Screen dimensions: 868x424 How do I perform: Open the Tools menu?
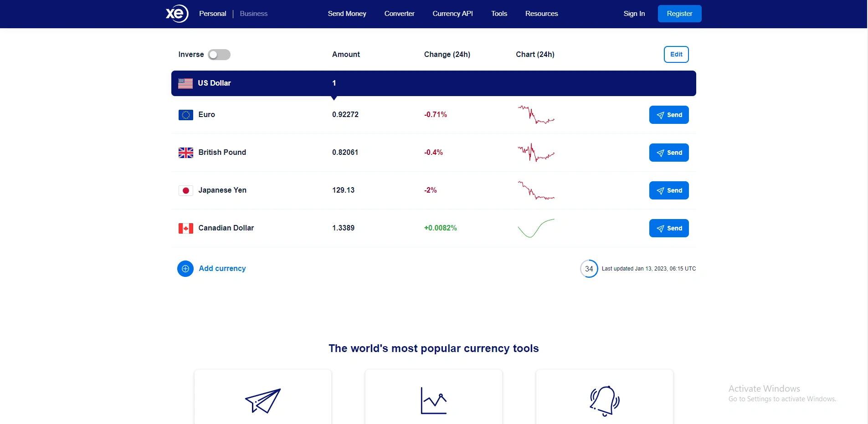(x=499, y=14)
